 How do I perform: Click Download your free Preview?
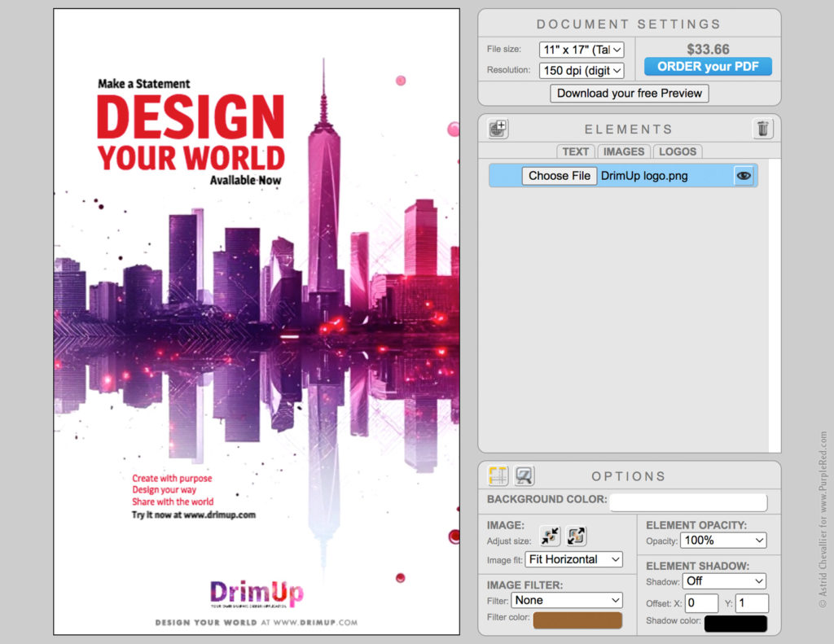630,94
